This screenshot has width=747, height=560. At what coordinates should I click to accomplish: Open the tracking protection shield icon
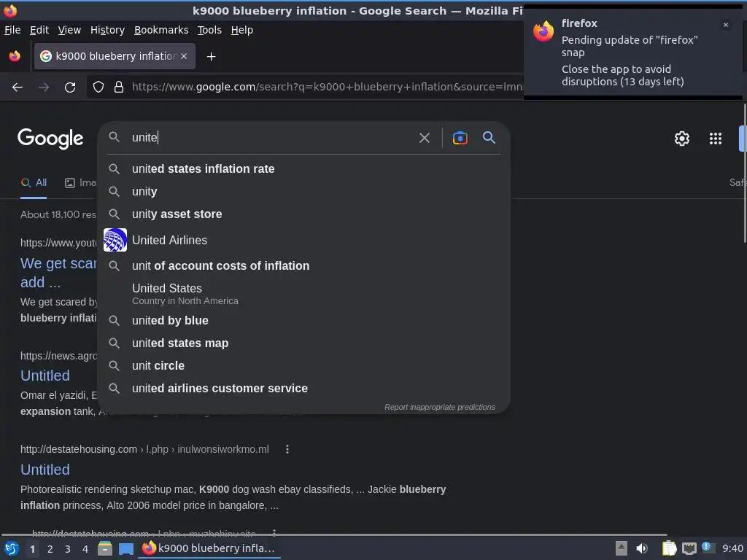tap(98, 87)
